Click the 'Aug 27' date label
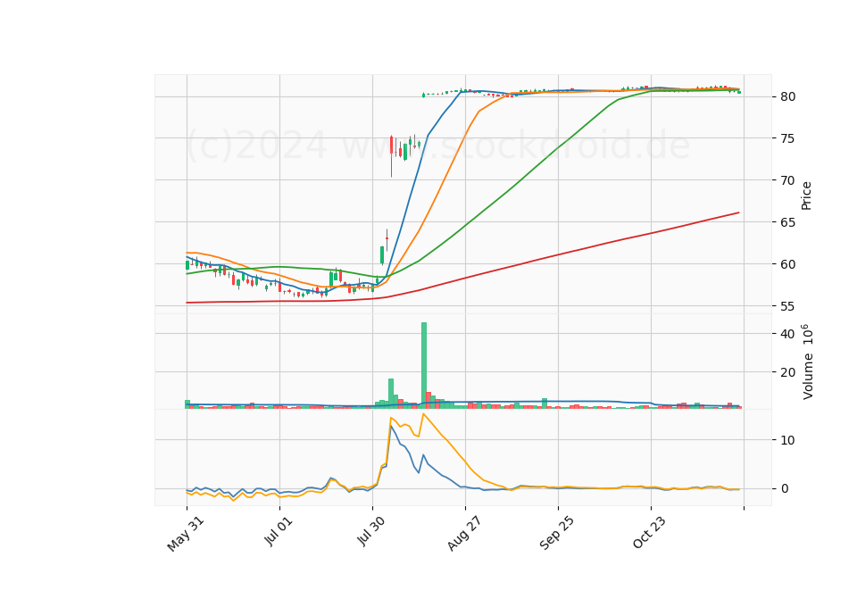857x616 pixels. [464, 533]
